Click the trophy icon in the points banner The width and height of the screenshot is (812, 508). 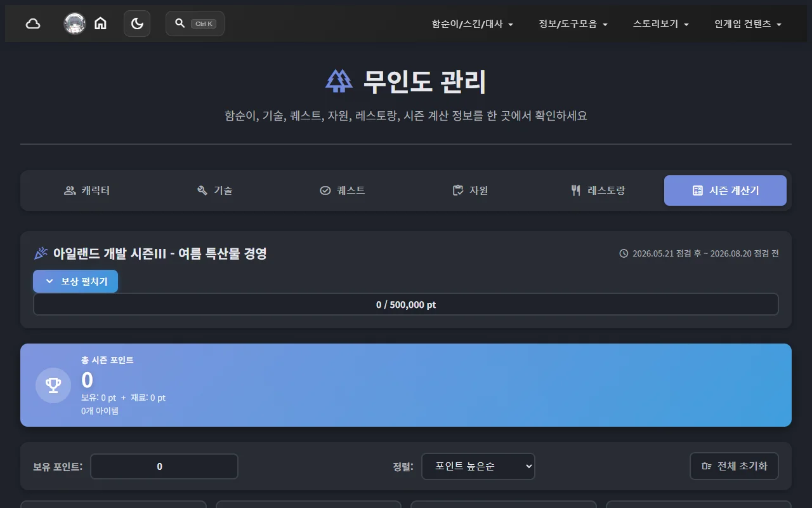point(53,385)
